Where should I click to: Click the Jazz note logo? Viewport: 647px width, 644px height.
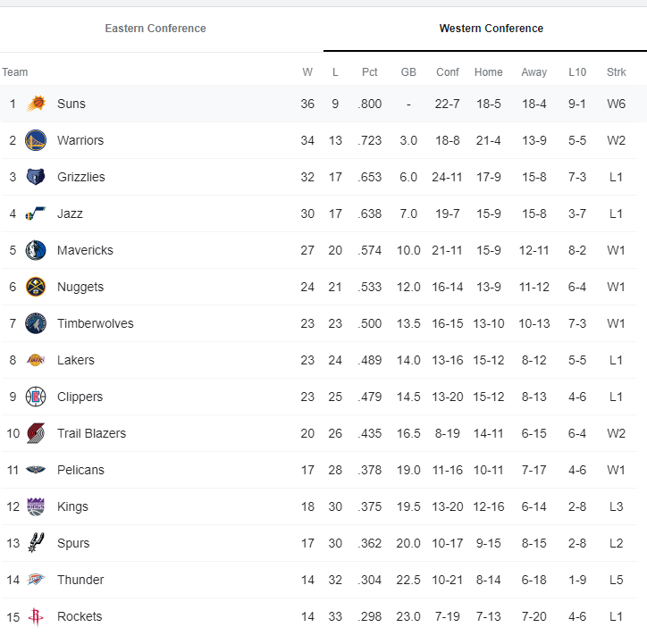(36, 213)
